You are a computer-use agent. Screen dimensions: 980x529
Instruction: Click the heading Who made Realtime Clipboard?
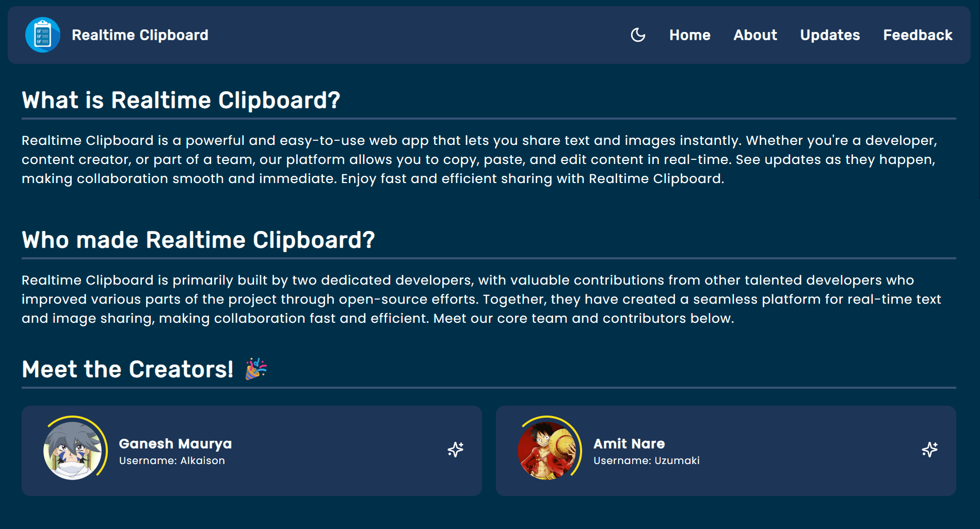198,239
